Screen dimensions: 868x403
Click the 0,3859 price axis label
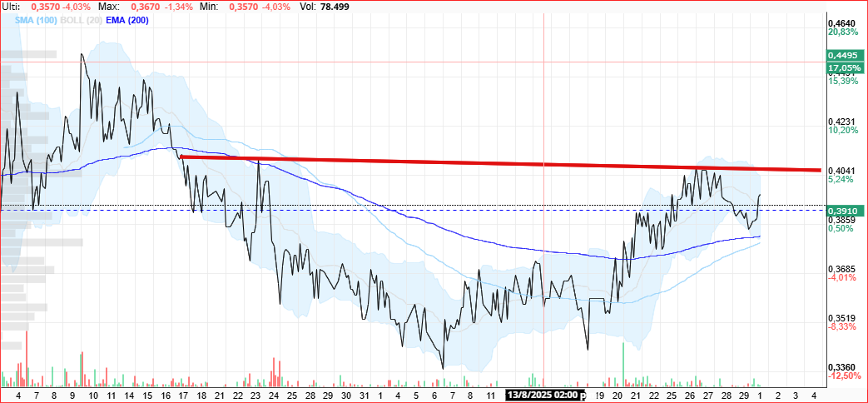click(x=841, y=220)
